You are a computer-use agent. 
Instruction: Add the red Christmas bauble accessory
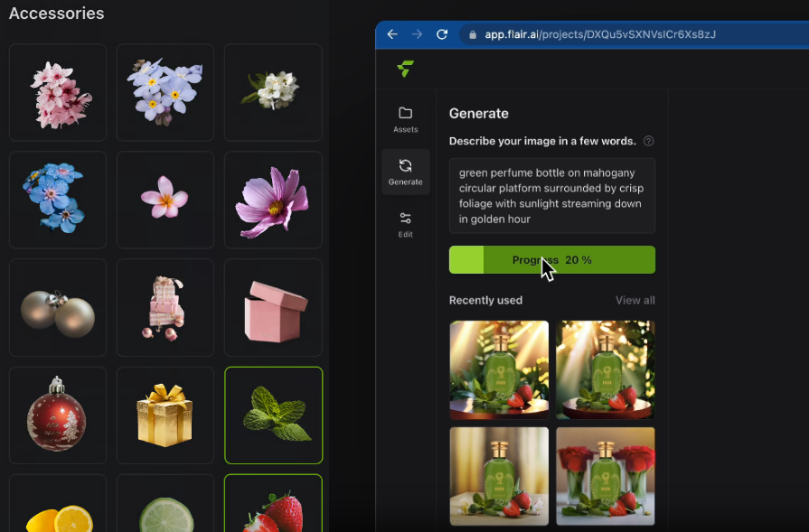tap(58, 415)
